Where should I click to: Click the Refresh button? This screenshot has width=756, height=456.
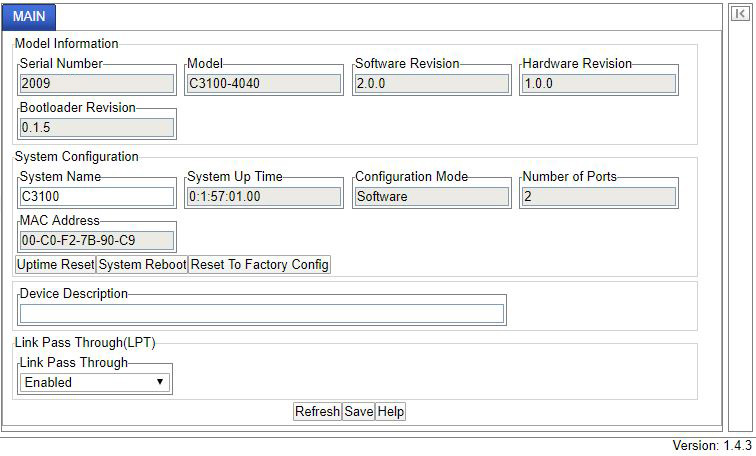point(317,412)
